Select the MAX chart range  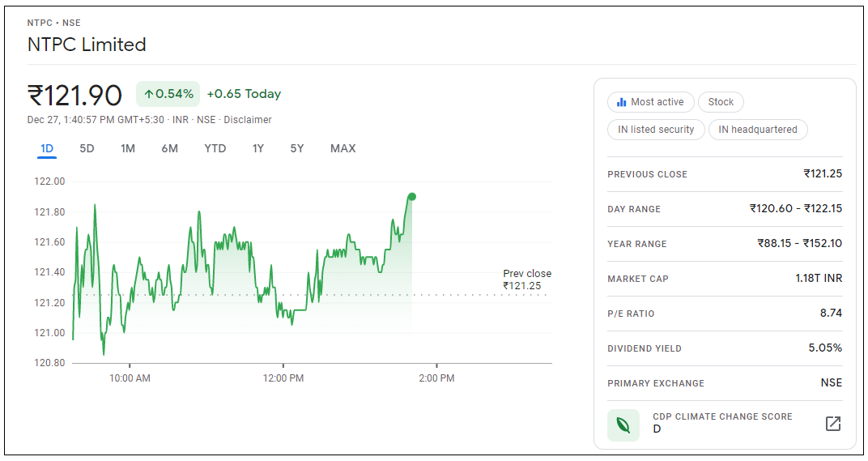click(343, 148)
